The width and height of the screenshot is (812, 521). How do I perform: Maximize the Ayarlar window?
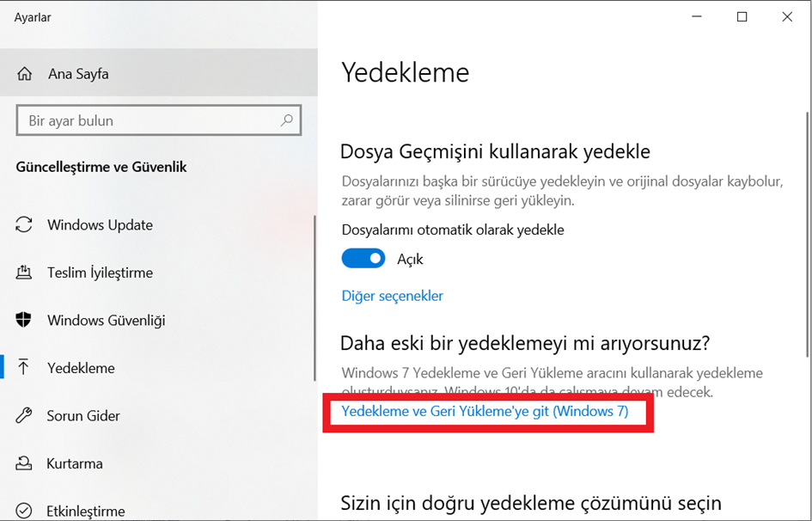pos(742,17)
